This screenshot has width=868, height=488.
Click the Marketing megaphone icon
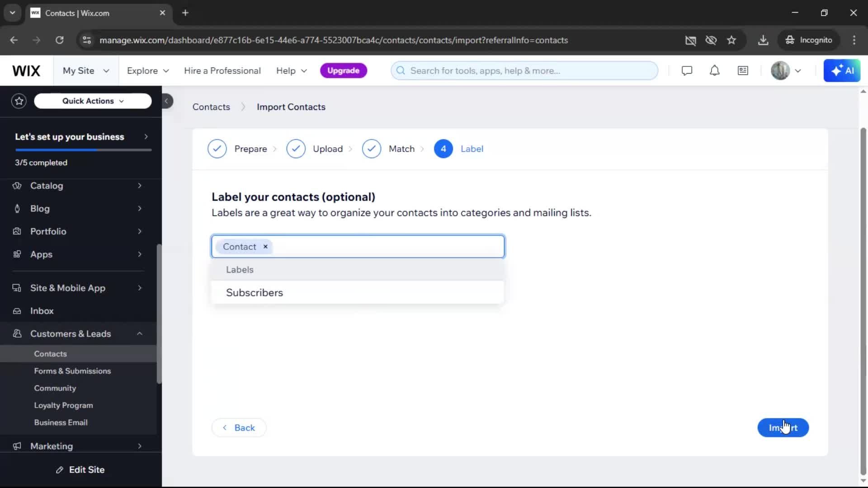pos(17,446)
